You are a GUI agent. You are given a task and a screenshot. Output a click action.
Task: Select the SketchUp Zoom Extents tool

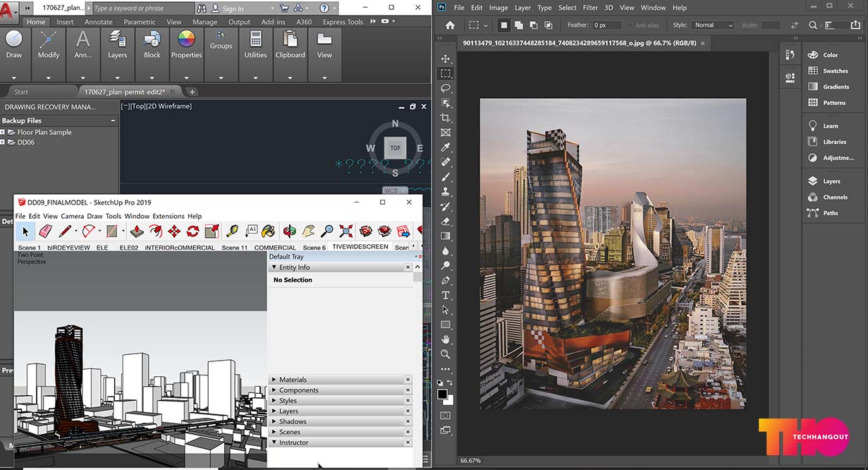[346, 231]
